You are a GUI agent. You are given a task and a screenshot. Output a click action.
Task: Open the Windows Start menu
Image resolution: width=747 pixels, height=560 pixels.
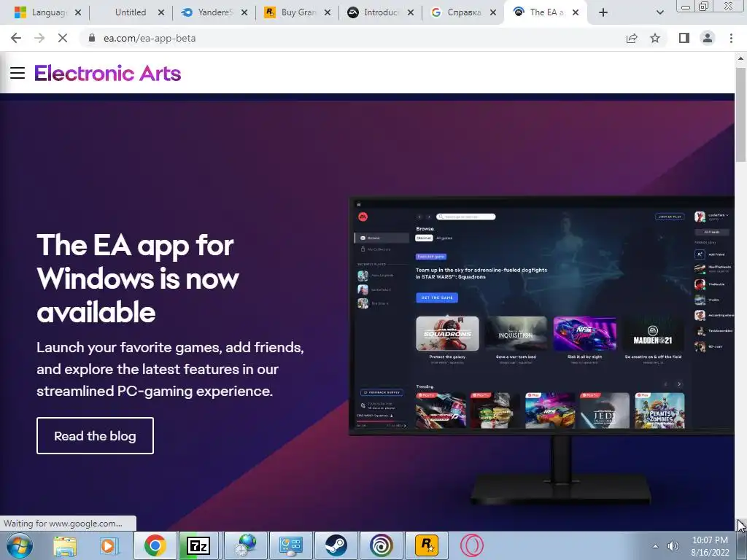point(20,545)
